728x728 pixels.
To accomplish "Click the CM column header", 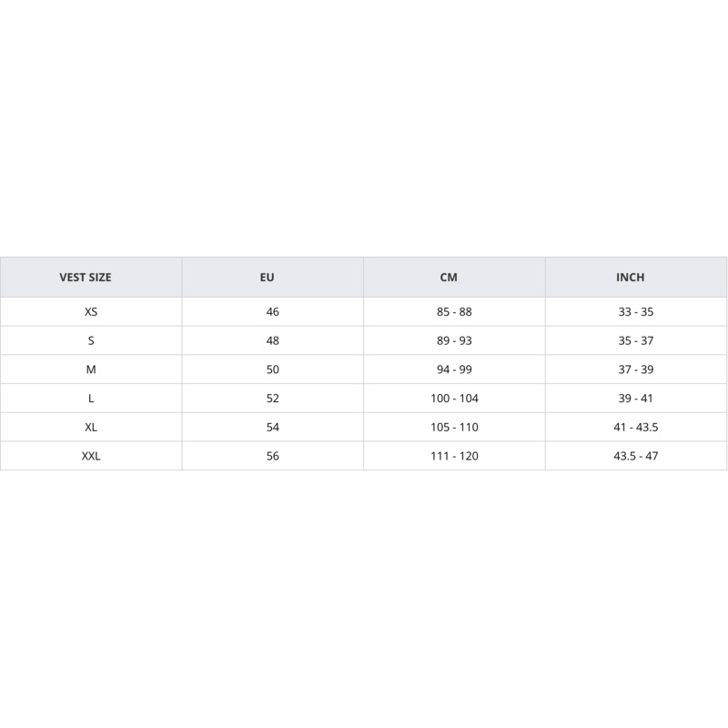I will coord(448,278).
